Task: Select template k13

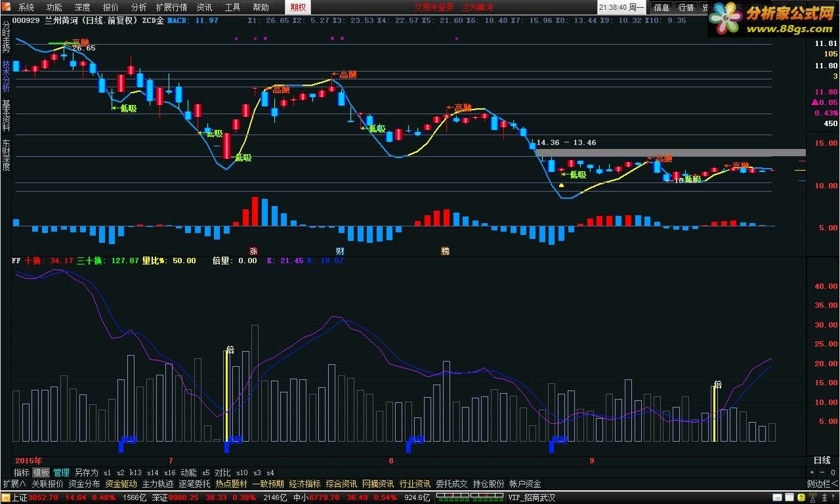Action: click(x=136, y=472)
